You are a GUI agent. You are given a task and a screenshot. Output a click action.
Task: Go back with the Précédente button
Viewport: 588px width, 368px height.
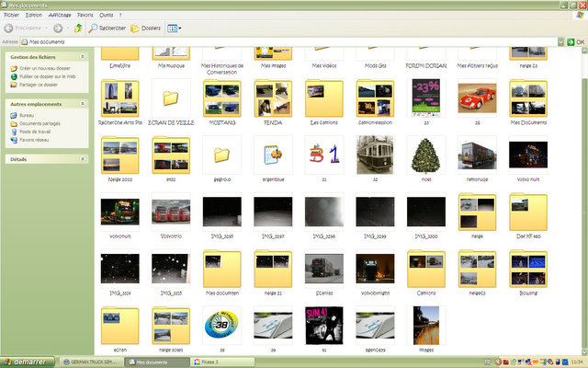[22, 29]
